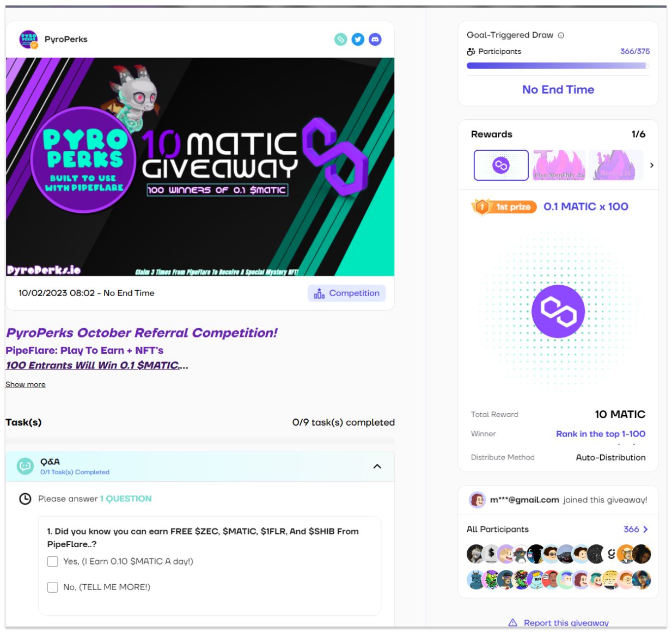Screen dimensions: 672x632
Task: Open PyroPerks Discord icon
Action: 375,39
